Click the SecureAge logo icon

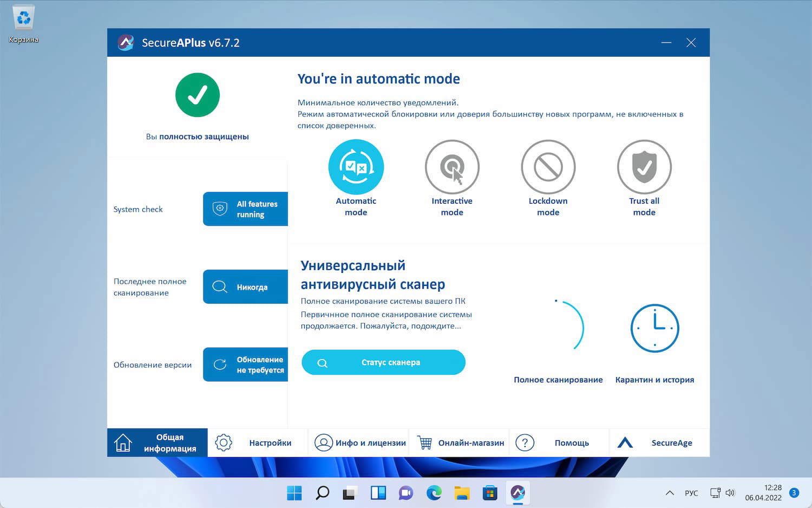click(x=625, y=442)
